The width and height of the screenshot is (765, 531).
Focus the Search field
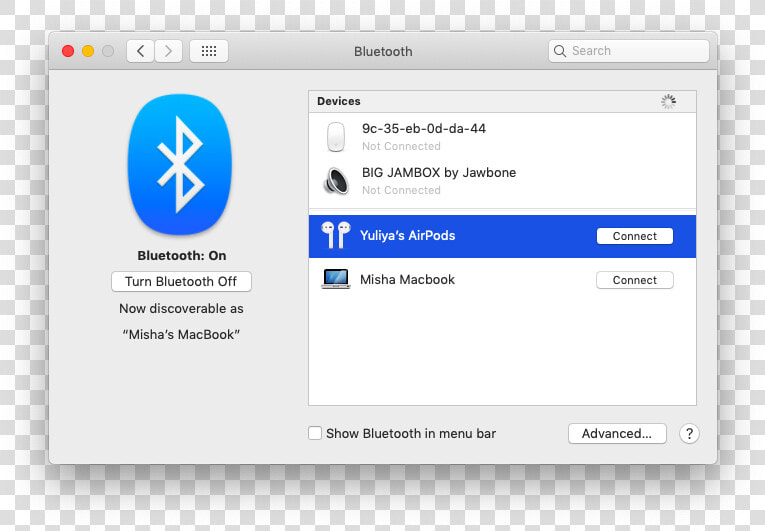629,51
